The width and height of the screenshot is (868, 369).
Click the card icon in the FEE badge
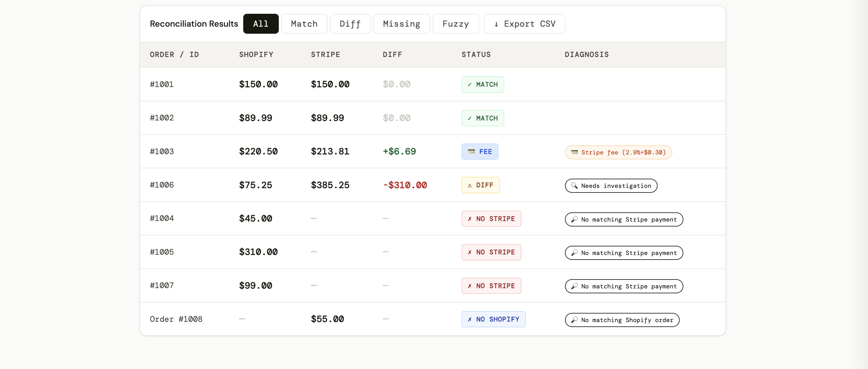click(x=471, y=151)
